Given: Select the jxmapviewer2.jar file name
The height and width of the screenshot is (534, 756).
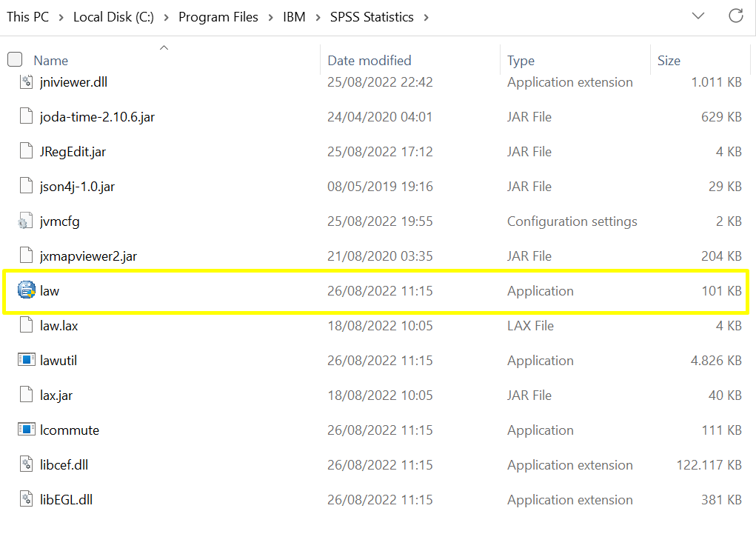Looking at the screenshot, I should click(x=88, y=256).
